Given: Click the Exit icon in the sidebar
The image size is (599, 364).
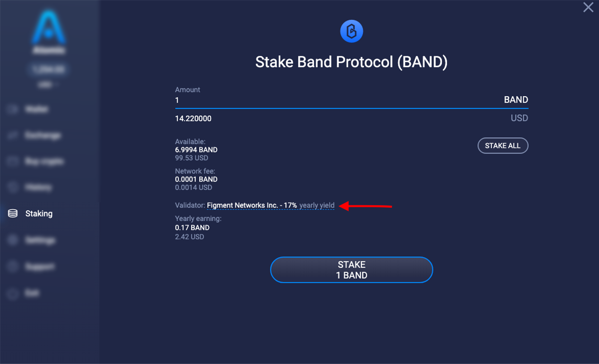Looking at the screenshot, I should 12,293.
